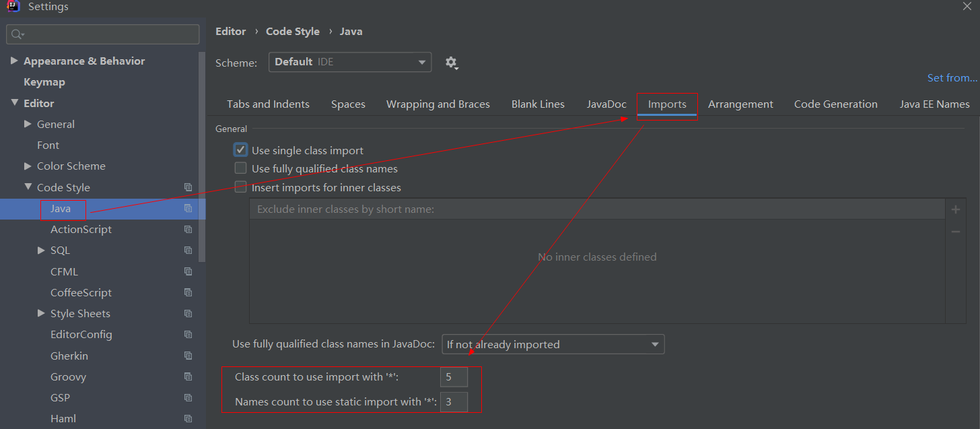Select EditorConfig in the tree
The width and height of the screenshot is (980, 429).
(x=81, y=335)
